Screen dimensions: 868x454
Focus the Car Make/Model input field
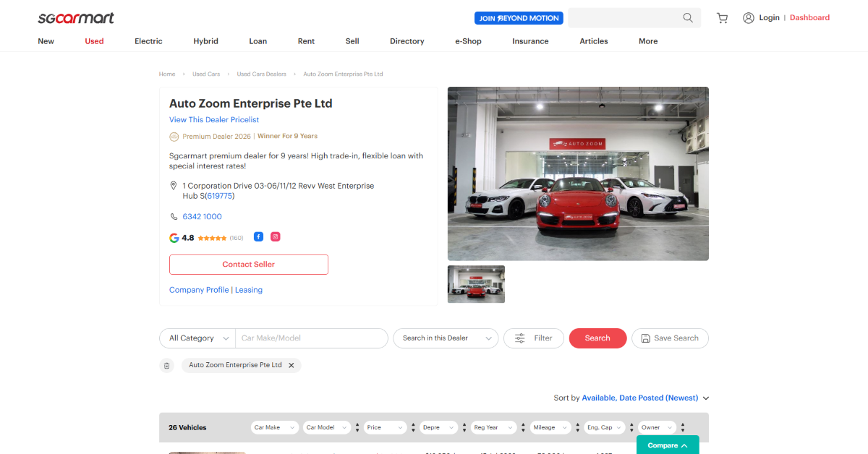click(x=312, y=338)
